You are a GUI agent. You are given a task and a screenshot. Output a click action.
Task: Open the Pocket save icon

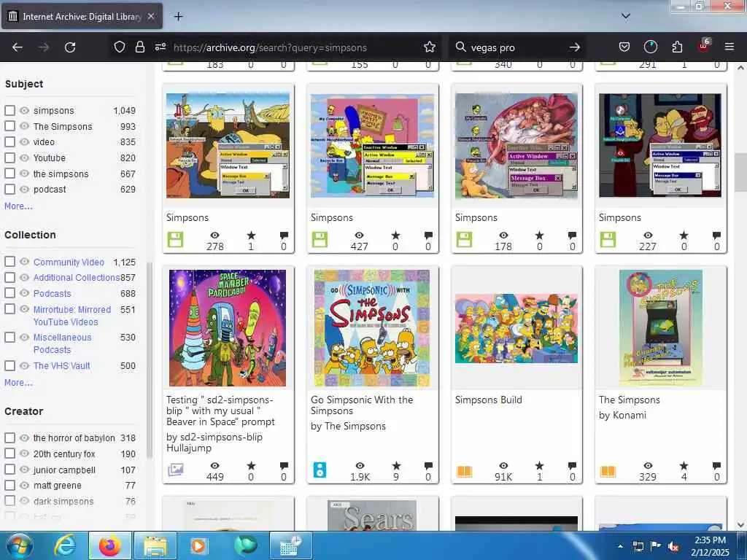click(624, 47)
